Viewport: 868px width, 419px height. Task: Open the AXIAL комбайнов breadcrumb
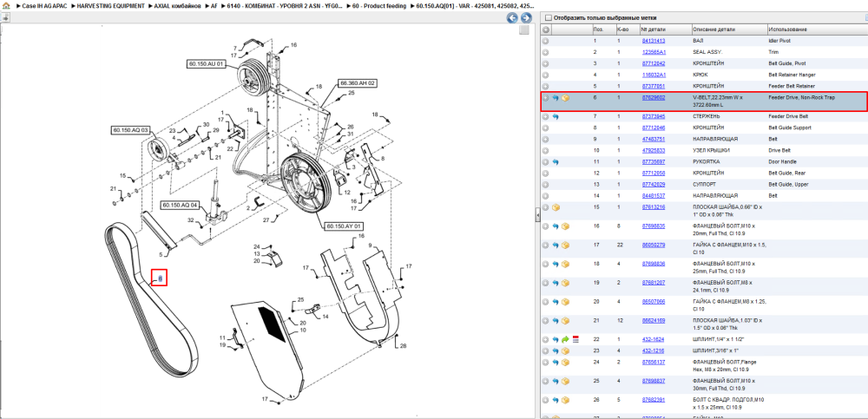177,5
